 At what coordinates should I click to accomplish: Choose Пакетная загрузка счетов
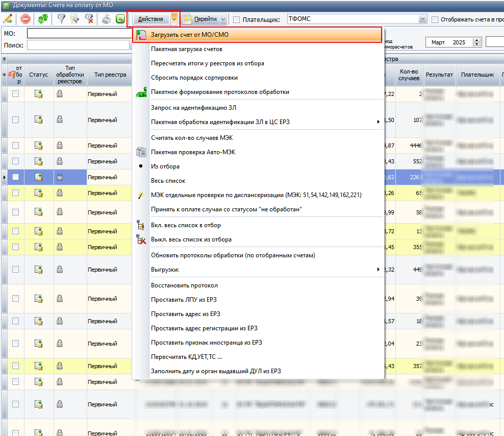pos(258,49)
